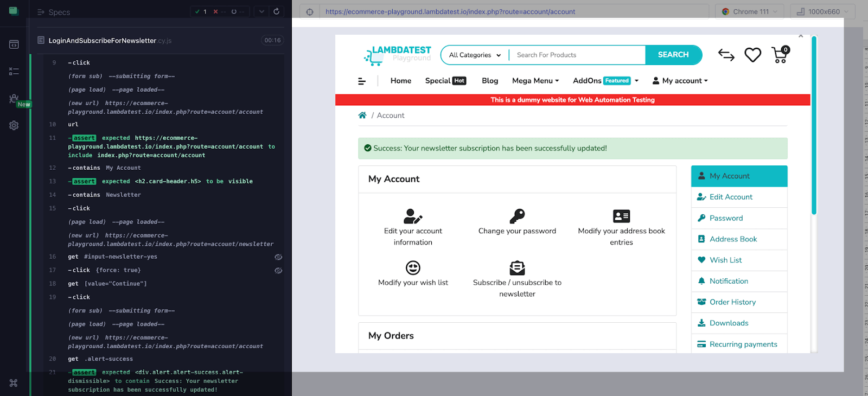This screenshot has height=396, width=868.
Task: Open the Debug sidebar icon marked New
Action: point(14,98)
